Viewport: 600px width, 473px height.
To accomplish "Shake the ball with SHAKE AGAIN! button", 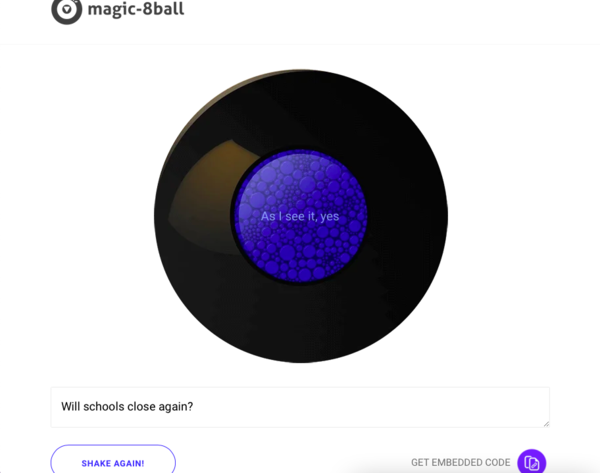I will tap(113, 459).
